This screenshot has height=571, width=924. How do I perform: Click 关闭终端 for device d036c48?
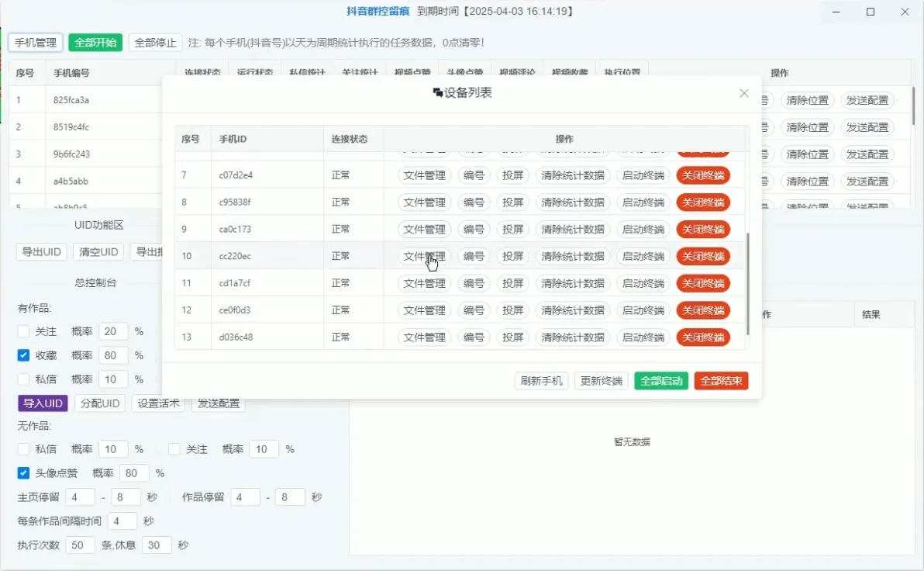(703, 337)
